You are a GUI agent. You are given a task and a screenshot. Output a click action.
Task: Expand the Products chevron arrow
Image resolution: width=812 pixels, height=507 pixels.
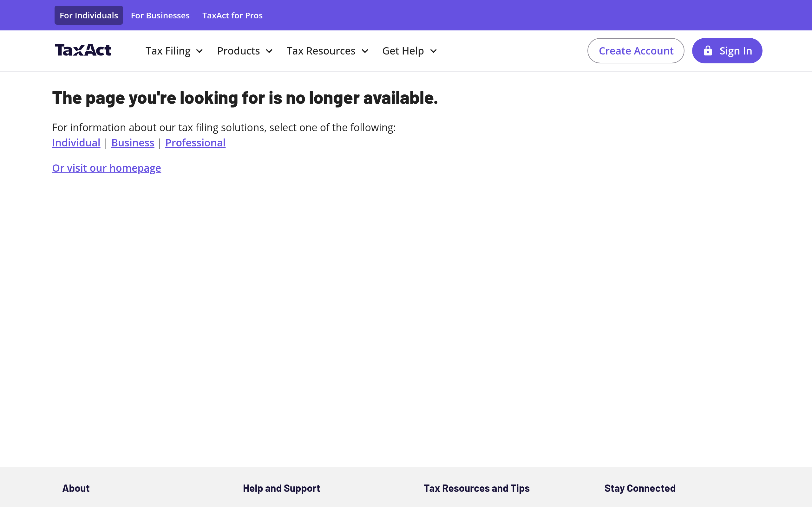pos(269,51)
